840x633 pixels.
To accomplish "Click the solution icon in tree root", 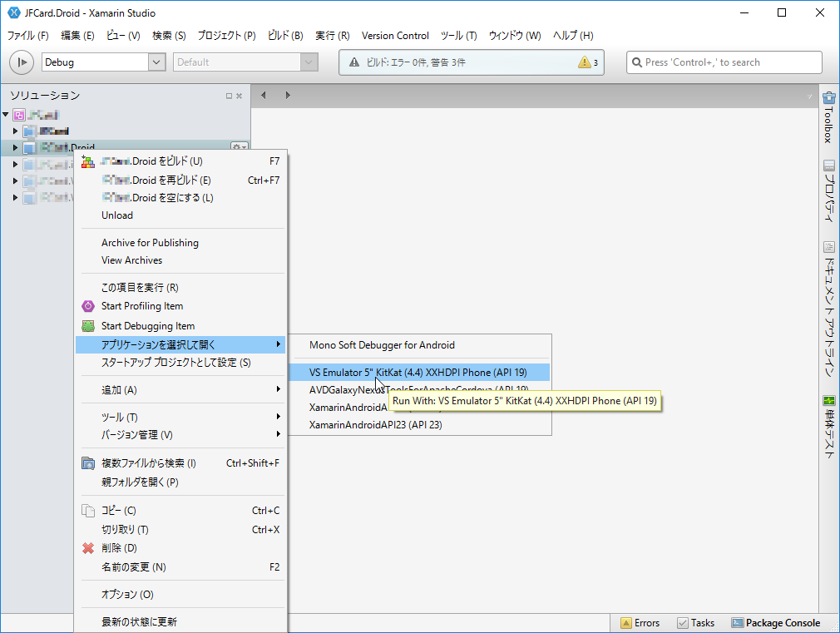I will click(19, 115).
